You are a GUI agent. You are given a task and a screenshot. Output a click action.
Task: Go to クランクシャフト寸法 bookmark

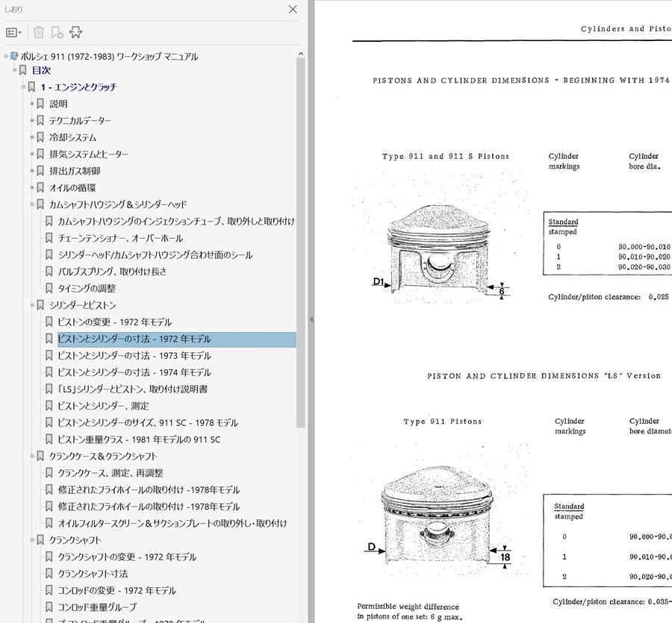point(93,574)
